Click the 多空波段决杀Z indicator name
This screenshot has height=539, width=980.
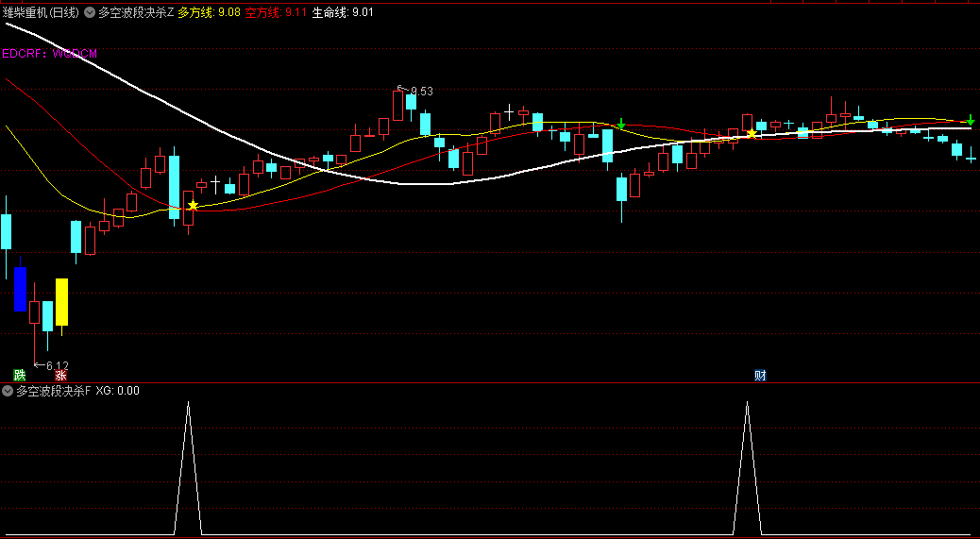coord(136,12)
